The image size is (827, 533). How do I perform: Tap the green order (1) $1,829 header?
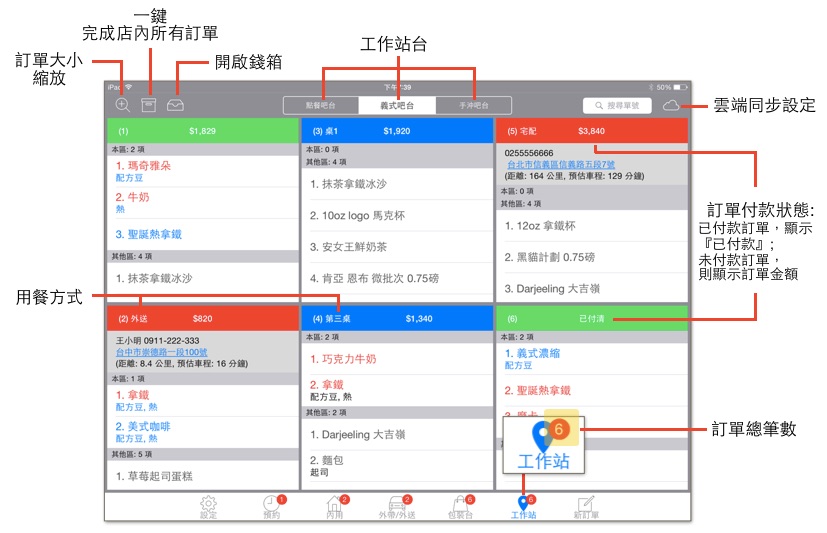[203, 131]
